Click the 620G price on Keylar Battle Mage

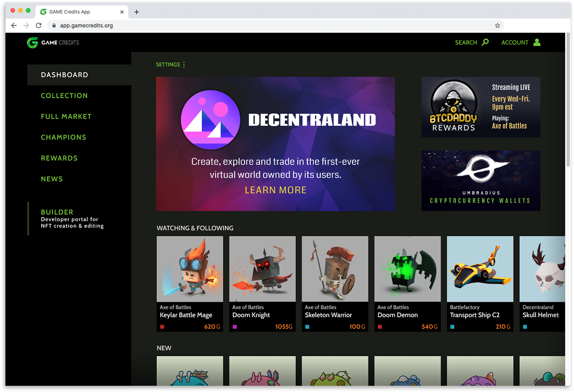click(x=212, y=327)
